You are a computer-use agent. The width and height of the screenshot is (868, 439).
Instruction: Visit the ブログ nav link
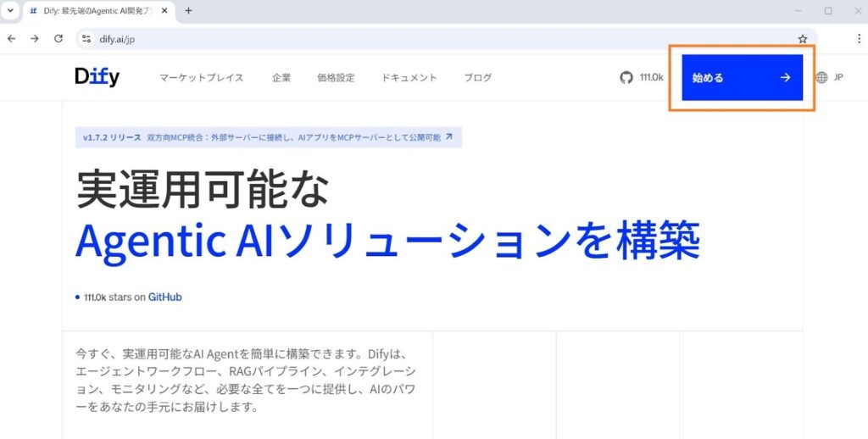pyautogui.click(x=477, y=78)
